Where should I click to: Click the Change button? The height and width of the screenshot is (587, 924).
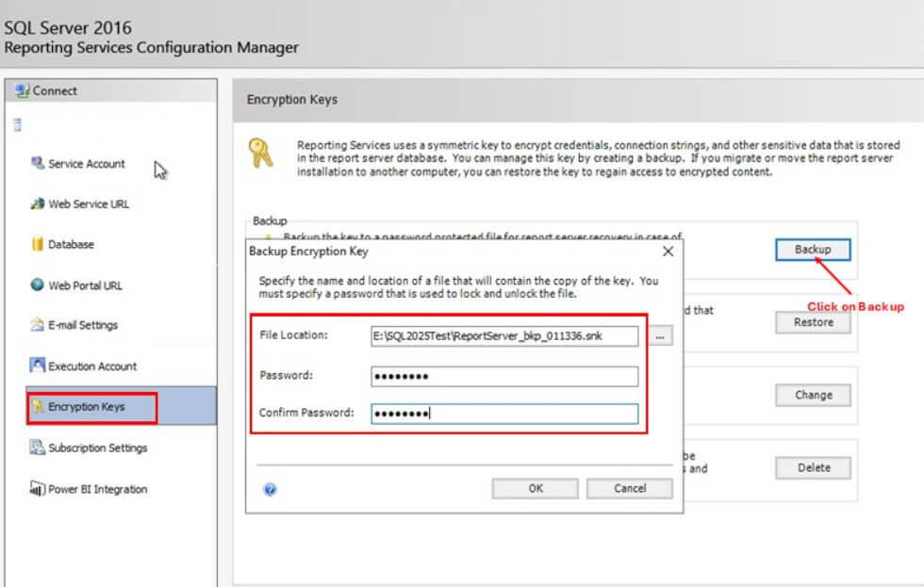pos(813,395)
